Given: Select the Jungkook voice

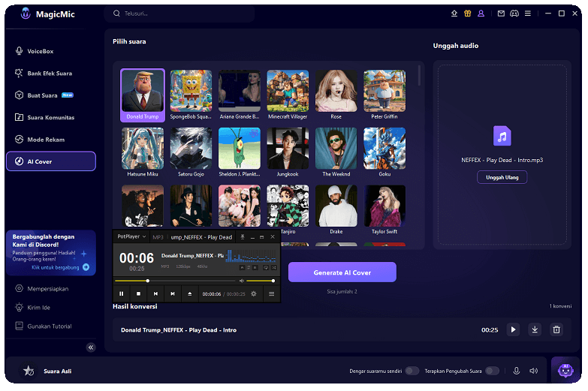Looking at the screenshot, I should point(288,152).
